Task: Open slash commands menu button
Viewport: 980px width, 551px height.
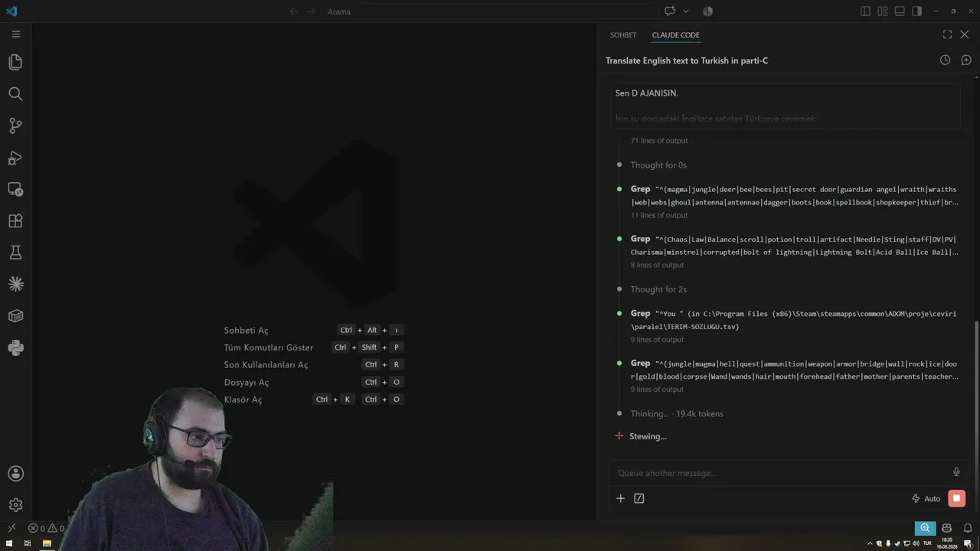Action: click(x=639, y=499)
